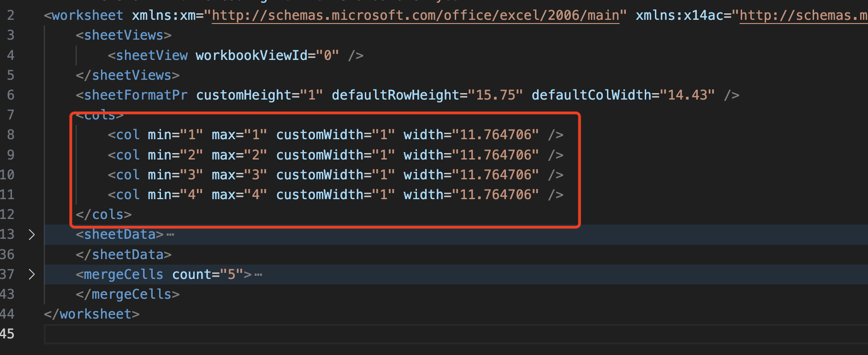Click line number 44 in gutter

[7, 314]
